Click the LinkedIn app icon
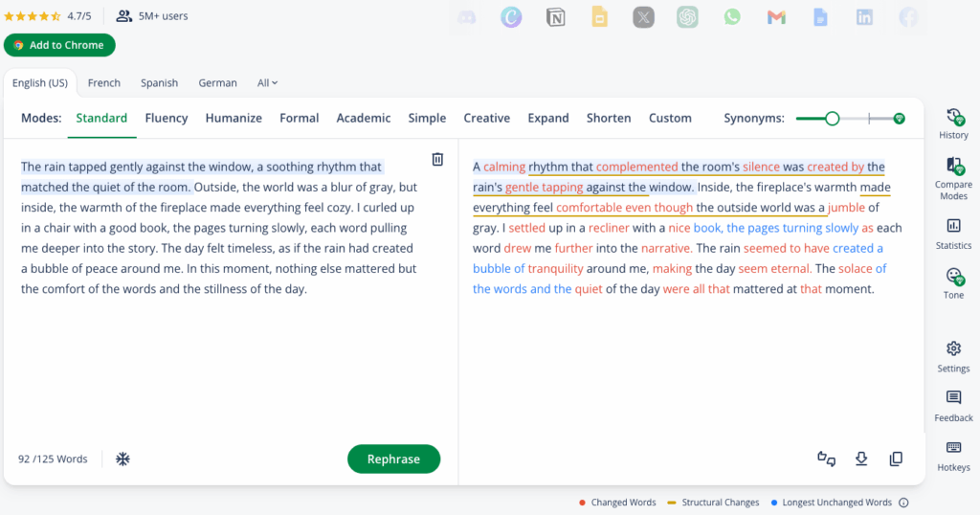Image resolution: width=980 pixels, height=515 pixels. (x=864, y=17)
